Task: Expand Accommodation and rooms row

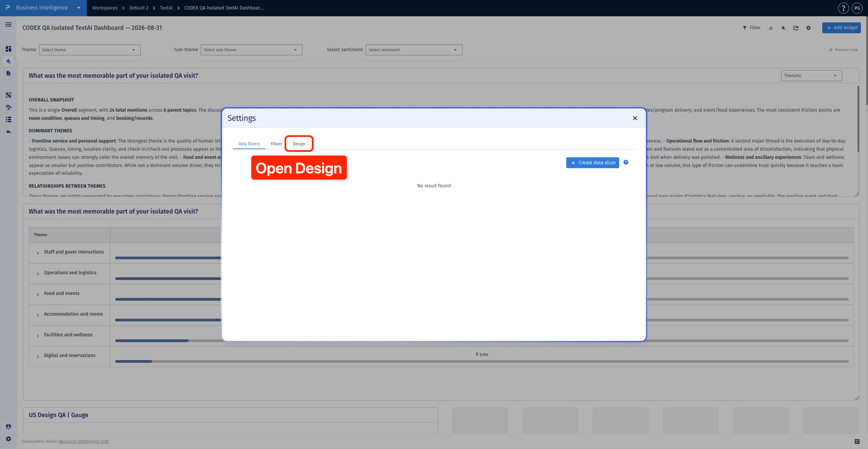Action: (x=38, y=315)
